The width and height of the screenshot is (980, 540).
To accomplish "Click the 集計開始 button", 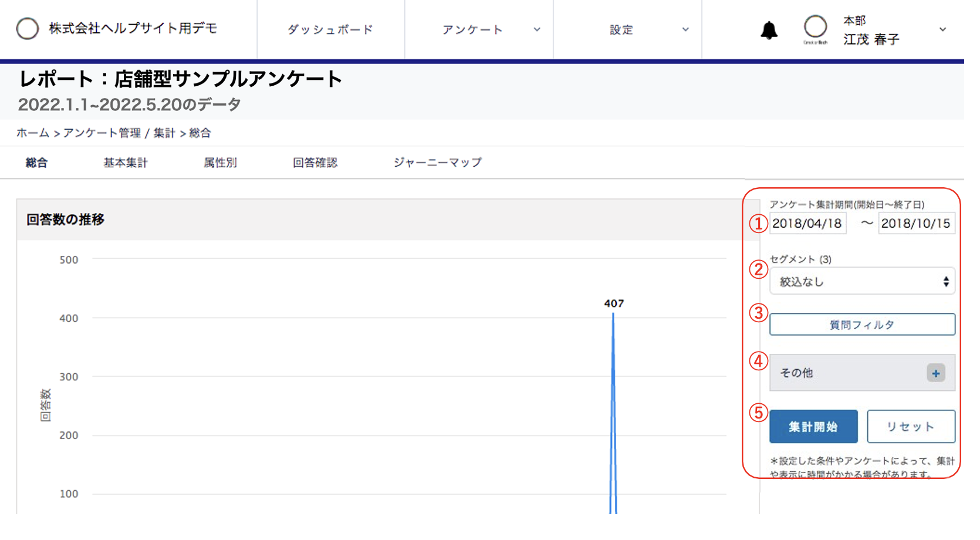I will point(813,427).
